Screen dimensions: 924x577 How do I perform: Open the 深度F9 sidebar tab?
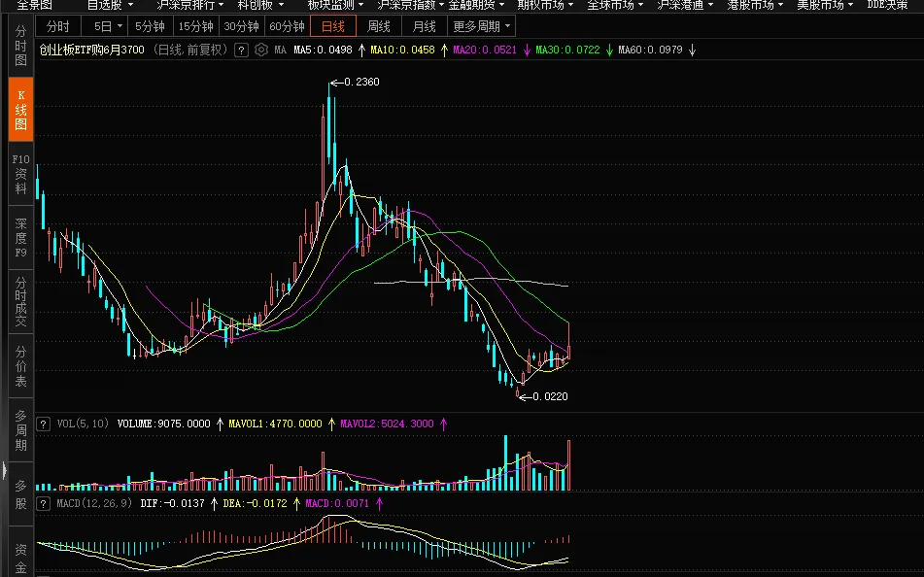20,238
